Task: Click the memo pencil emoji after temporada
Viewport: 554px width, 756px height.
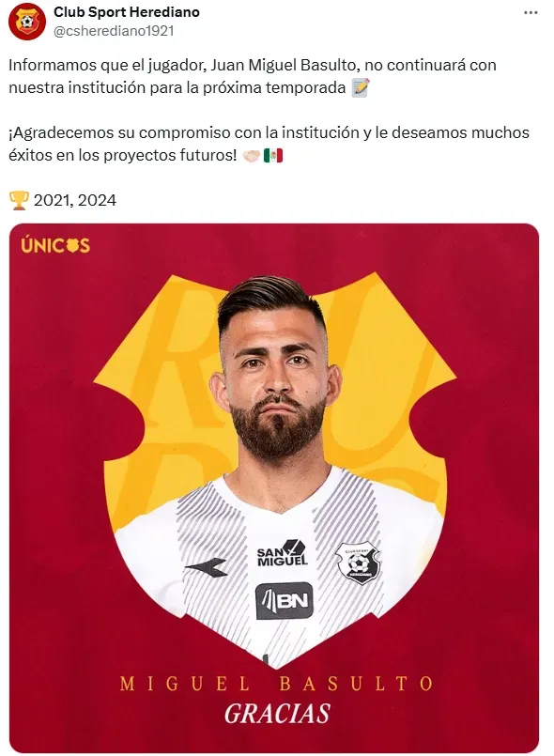Action: pyautogui.click(x=361, y=87)
